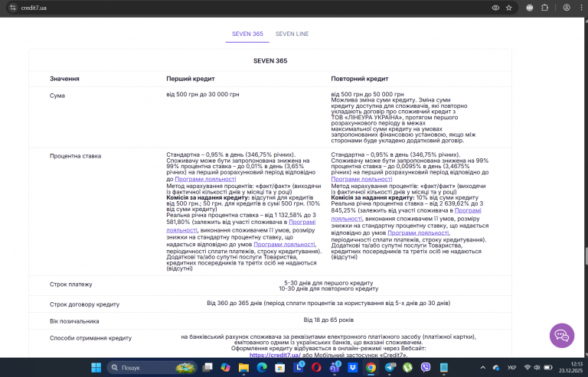Image resolution: width=588 pixels, height=377 pixels.
Task: Open the Windows Start menu
Action: click(96, 368)
